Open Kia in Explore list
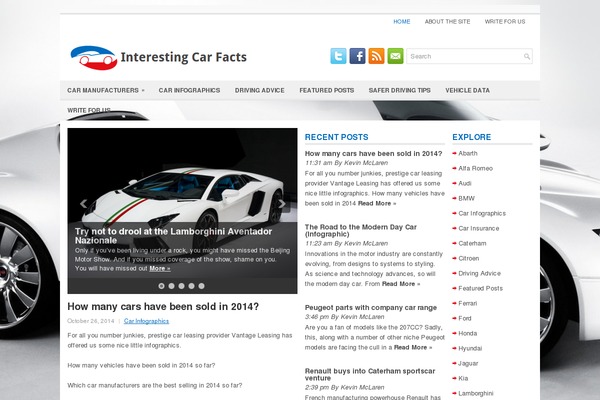This screenshot has width=600, height=400. 463,378
